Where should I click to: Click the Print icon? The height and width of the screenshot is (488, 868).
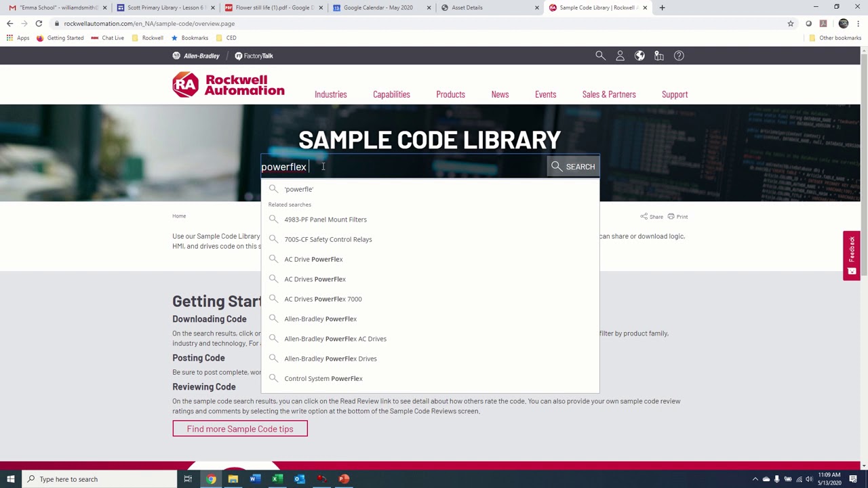(677, 217)
